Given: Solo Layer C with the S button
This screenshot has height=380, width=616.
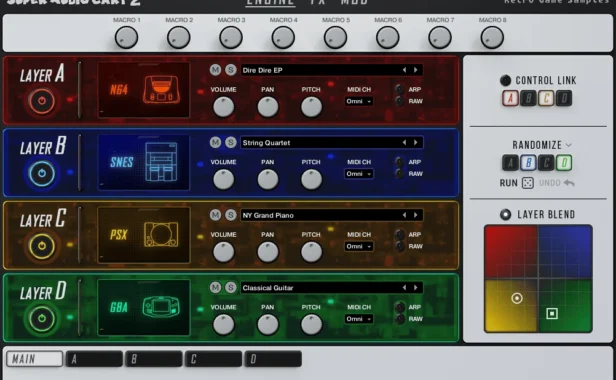Looking at the screenshot, I should coord(231,215).
